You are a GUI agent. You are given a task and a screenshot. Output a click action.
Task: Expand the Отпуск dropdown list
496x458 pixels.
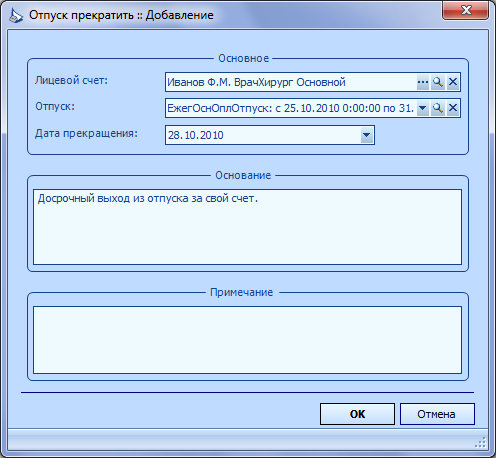pyautogui.click(x=423, y=108)
